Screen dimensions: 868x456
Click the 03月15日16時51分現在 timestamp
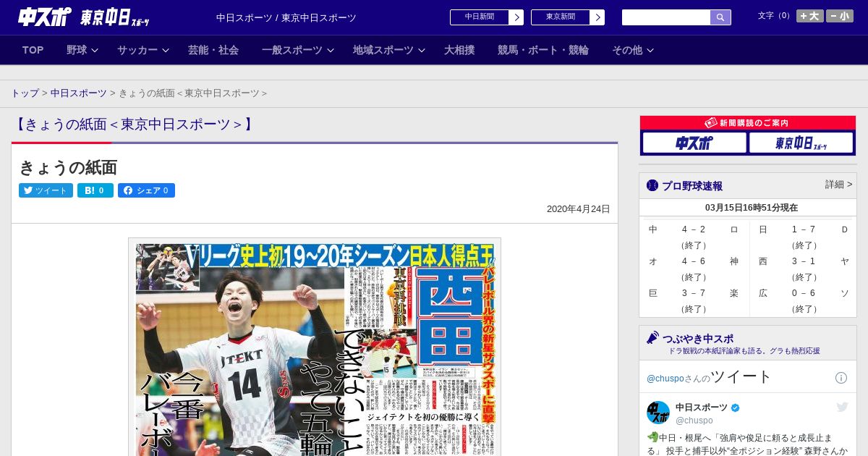coord(752,208)
